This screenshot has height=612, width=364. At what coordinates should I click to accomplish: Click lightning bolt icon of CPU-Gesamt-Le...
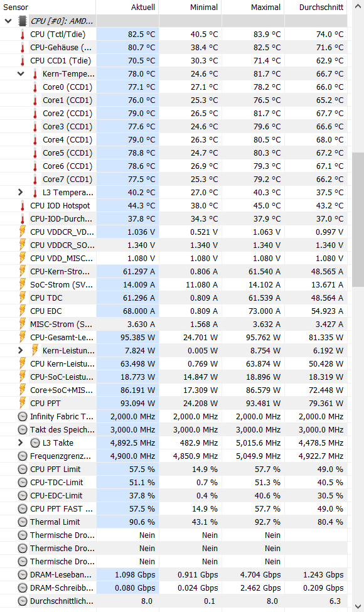pos(23,337)
